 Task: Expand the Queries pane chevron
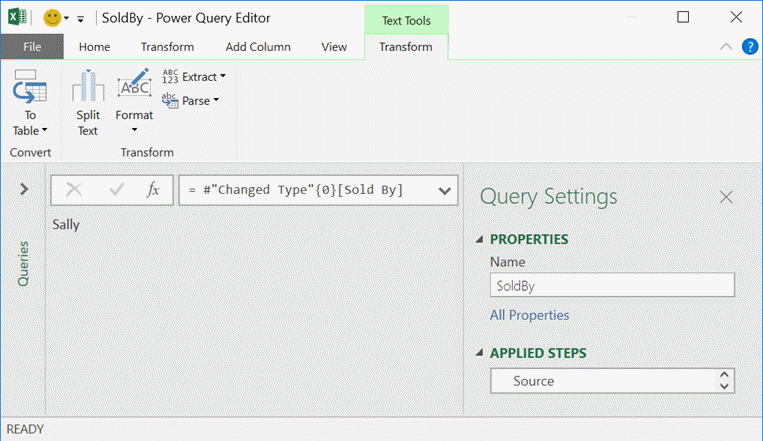[24, 189]
